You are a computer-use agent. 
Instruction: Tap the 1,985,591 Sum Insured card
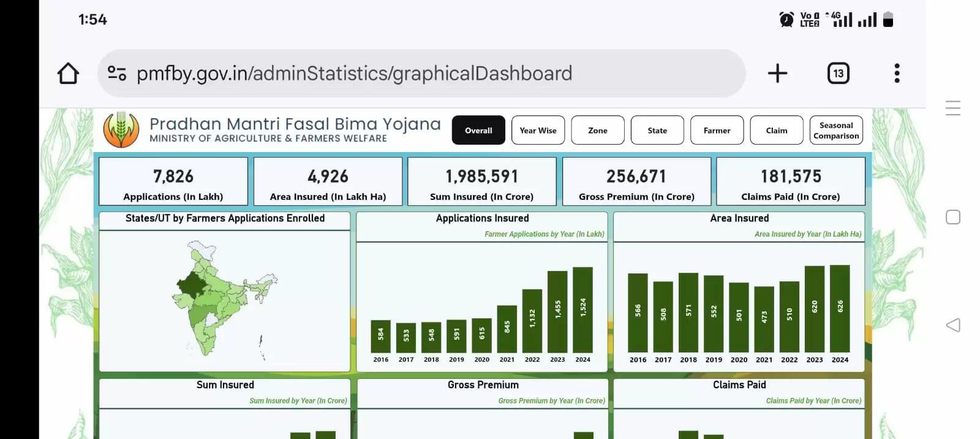[x=482, y=181]
